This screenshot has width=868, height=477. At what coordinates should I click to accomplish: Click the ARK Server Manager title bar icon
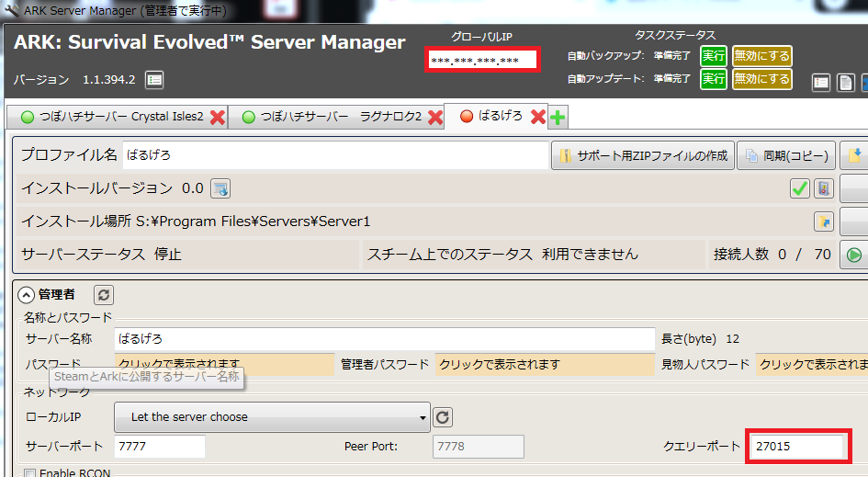tap(11, 10)
